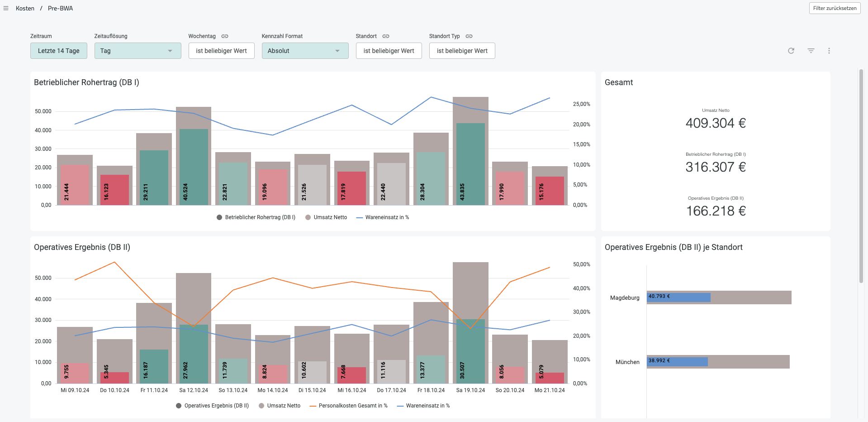Click the Sa 12.10.24 axis label
868x422 pixels.
194,390
